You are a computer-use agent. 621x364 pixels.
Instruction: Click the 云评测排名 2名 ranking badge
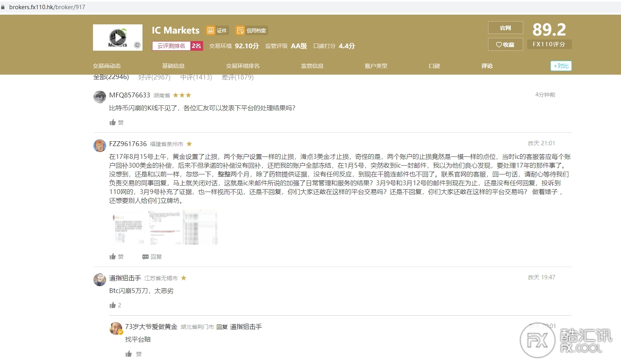[178, 46]
